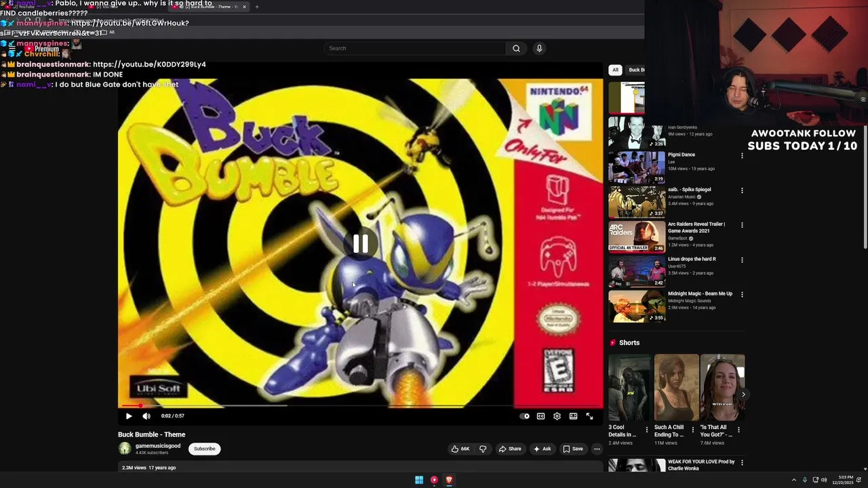Open a new browser tab
This screenshot has height=488, width=868.
tap(257, 7)
